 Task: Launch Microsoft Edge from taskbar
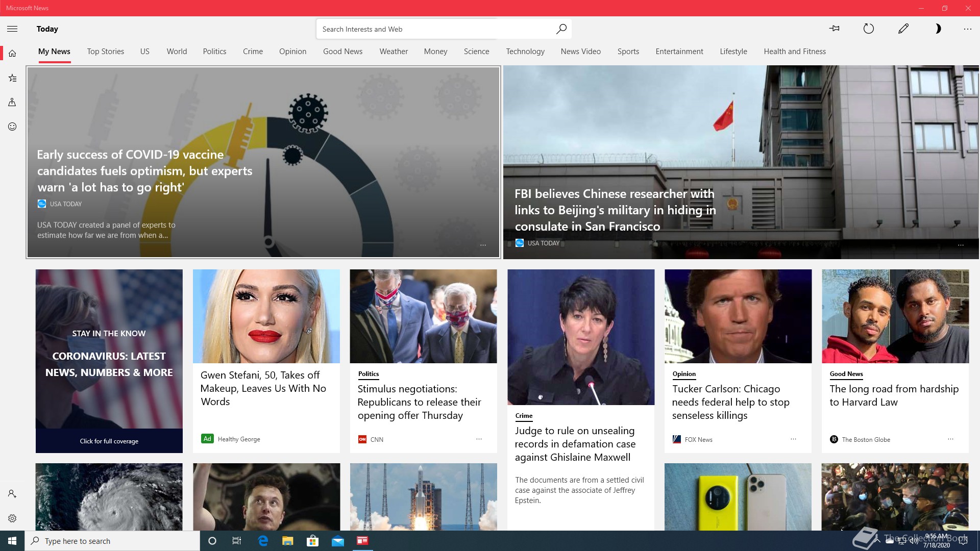(263, 541)
